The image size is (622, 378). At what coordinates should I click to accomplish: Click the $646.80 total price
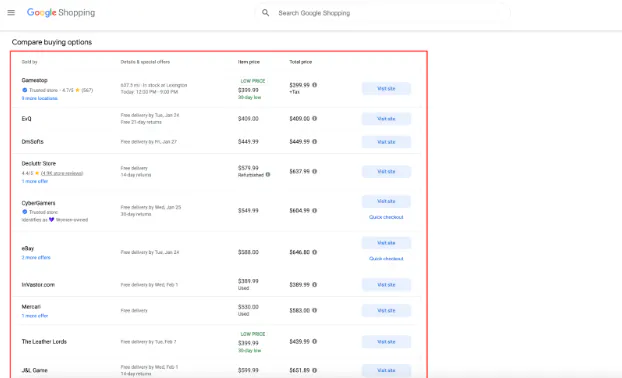pos(299,252)
